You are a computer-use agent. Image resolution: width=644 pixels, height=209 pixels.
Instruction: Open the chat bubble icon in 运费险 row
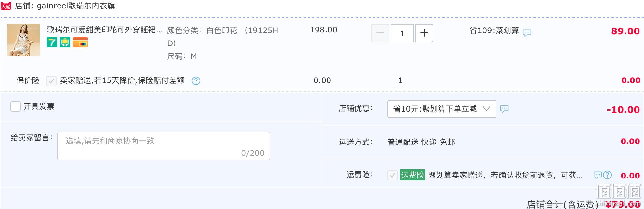(x=598, y=175)
